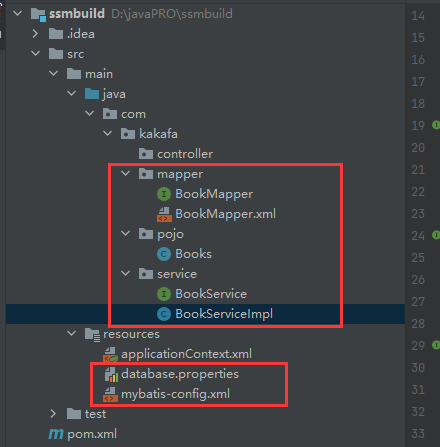
Task: Click the Spring applicationContext.xml file icon
Action: point(110,354)
